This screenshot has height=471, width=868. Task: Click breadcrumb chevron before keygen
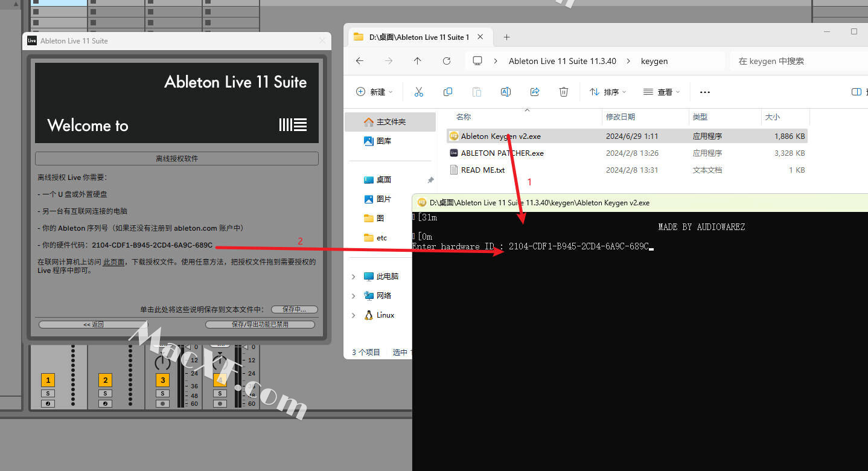628,61
